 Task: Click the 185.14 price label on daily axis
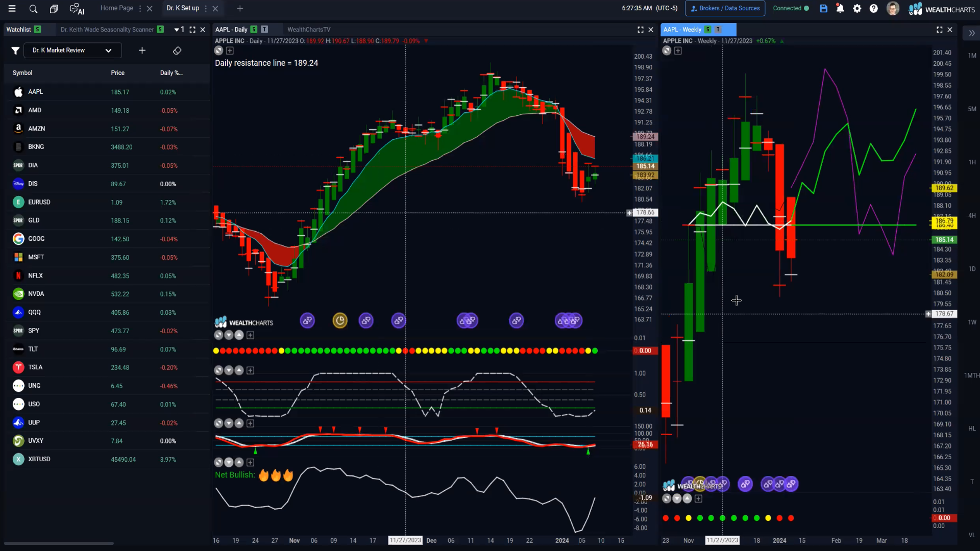[x=645, y=166]
